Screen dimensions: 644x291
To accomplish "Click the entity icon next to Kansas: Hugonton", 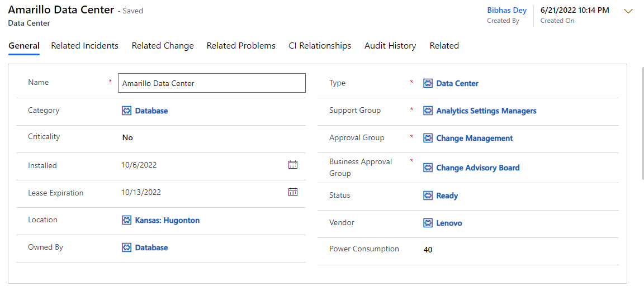I will [127, 220].
